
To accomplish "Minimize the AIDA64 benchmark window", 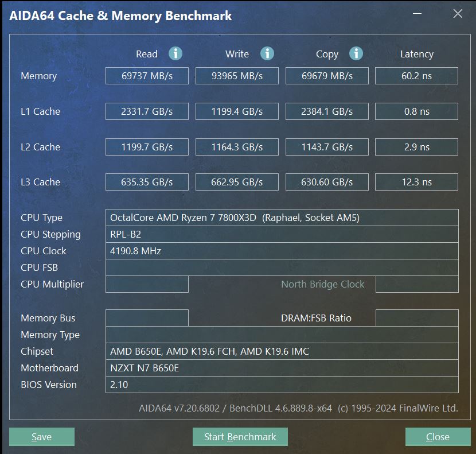I will point(417,13).
